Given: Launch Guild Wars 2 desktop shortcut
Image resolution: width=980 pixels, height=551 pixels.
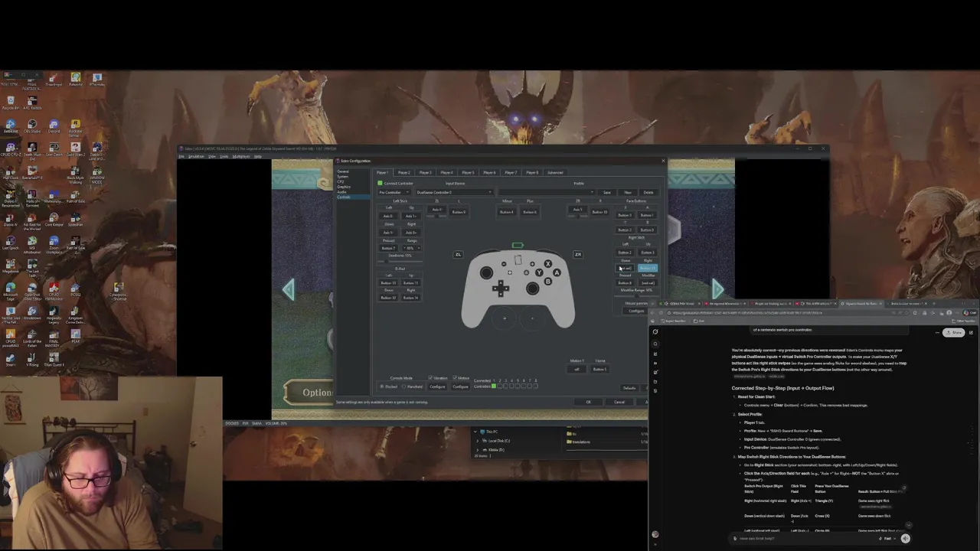Looking at the screenshot, I should [x=76, y=148].
